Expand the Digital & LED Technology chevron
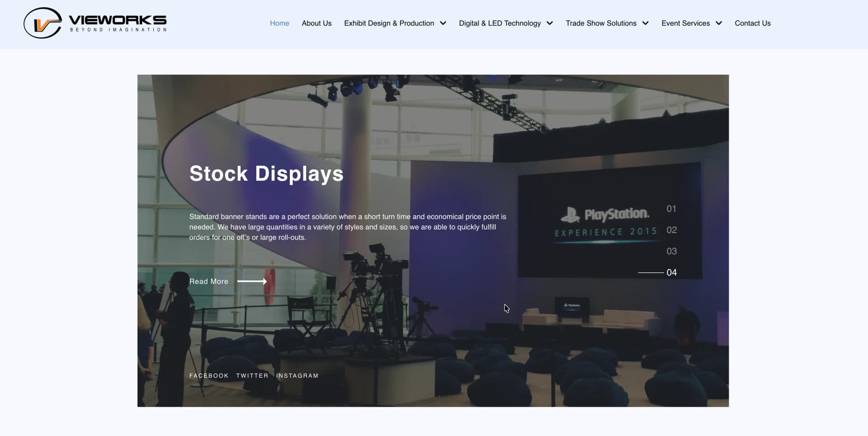868x436 pixels. click(x=550, y=23)
